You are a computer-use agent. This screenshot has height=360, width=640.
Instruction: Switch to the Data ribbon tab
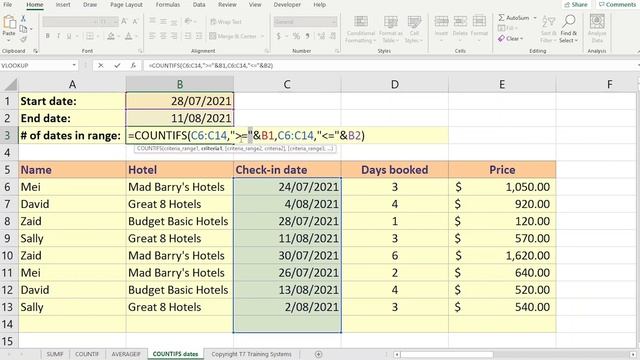(x=199, y=5)
